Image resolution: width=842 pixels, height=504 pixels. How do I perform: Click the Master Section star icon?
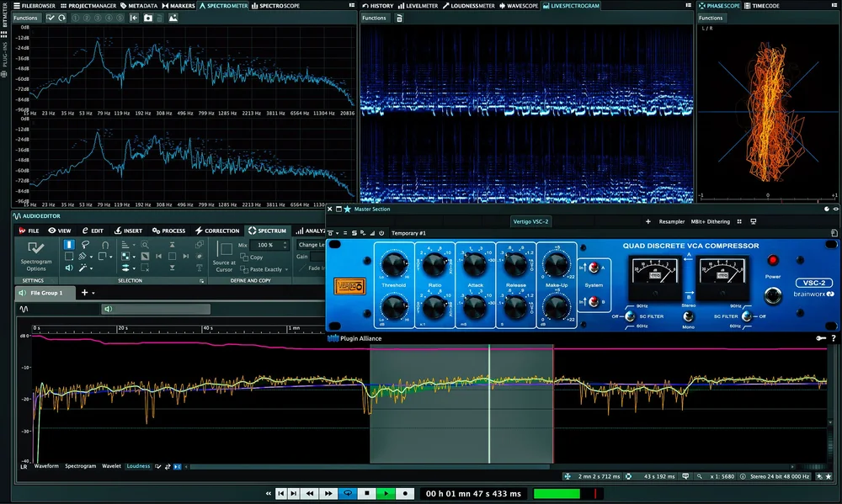click(x=348, y=209)
